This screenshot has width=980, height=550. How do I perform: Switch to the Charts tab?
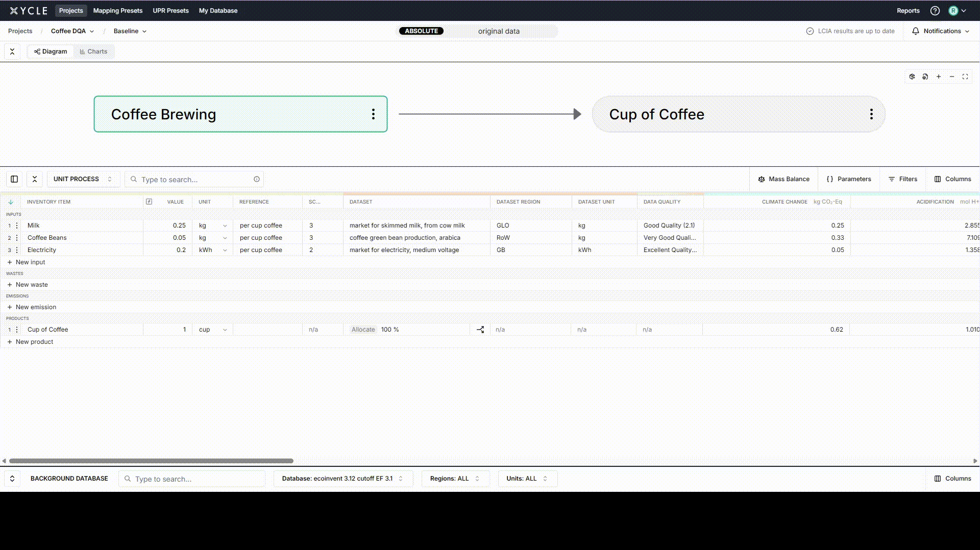[x=93, y=52]
